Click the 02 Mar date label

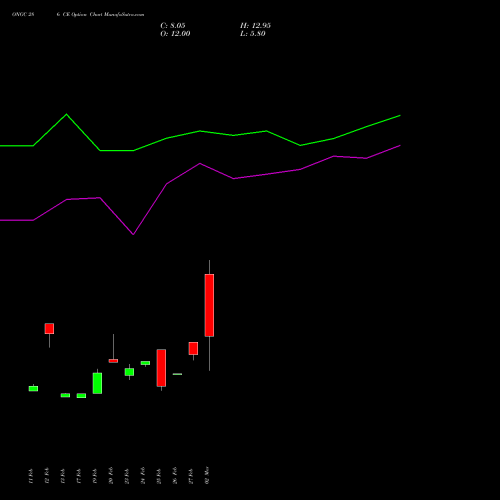[207, 475]
